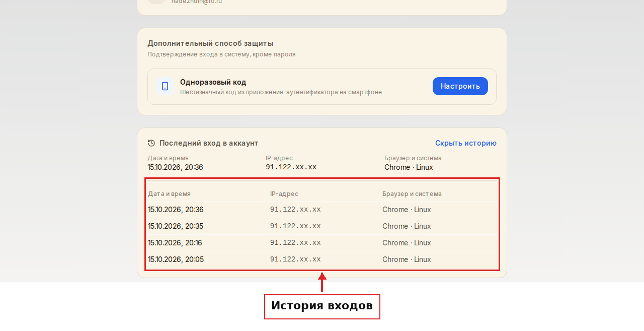Viewport: 644px width, 331px height.
Task: Click Chrome · Linux in the 20:16 row
Action: coord(407,243)
